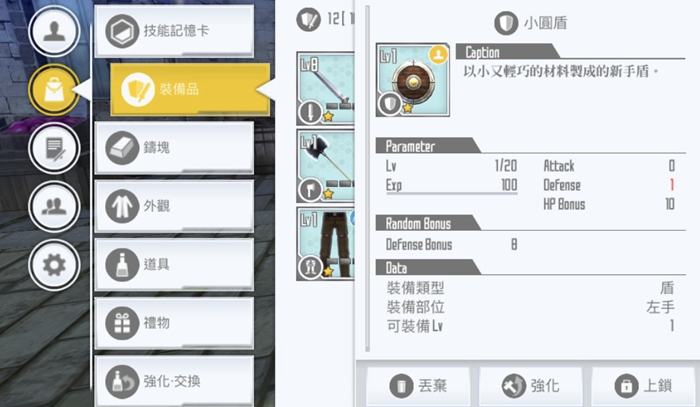
Task: Toggle the 上鎖 lock button
Action: pyautogui.click(x=643, y=386)
